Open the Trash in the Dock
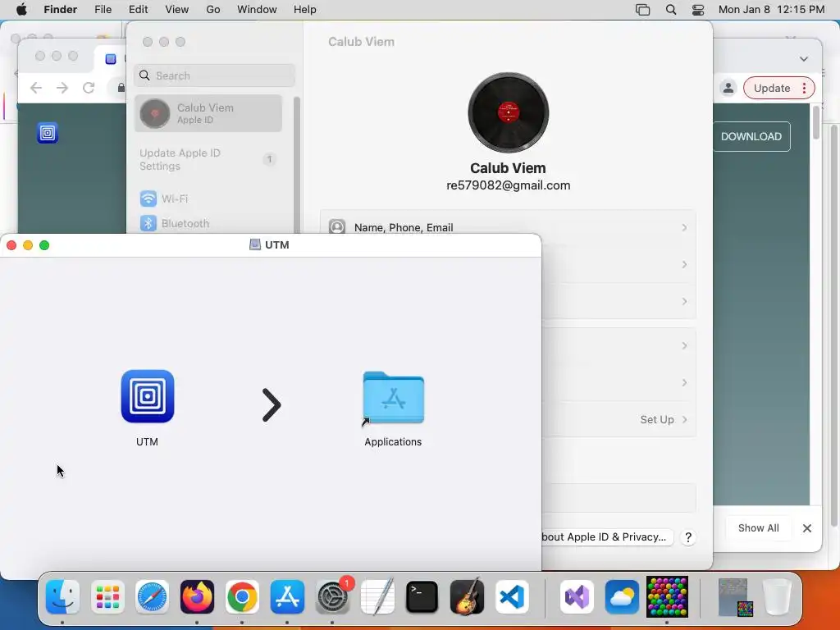 tap(778, 597)
